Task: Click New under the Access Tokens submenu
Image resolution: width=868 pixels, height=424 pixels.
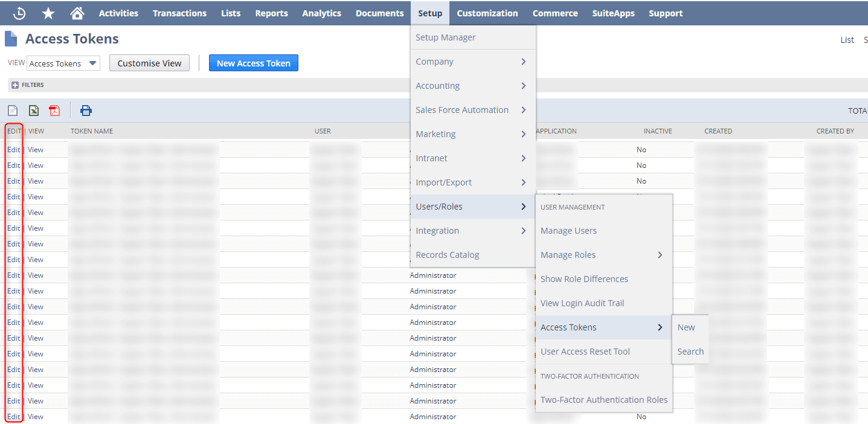Action: point(690,327)
